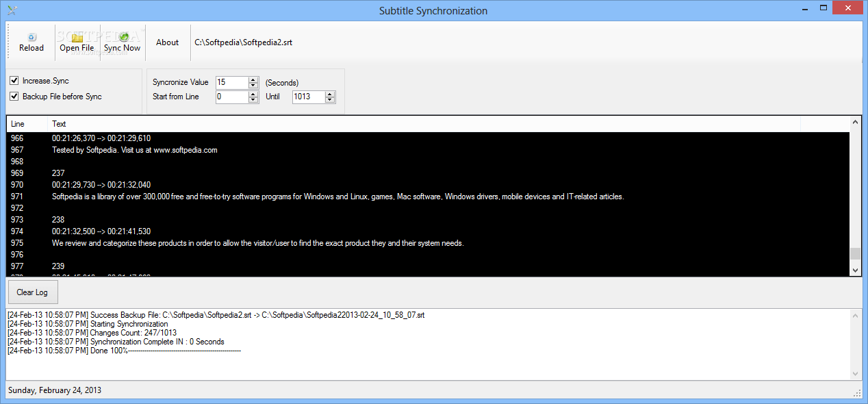Decrease Start from Line using the down arrow
The image size is (868, 404).
pos(253,100)
